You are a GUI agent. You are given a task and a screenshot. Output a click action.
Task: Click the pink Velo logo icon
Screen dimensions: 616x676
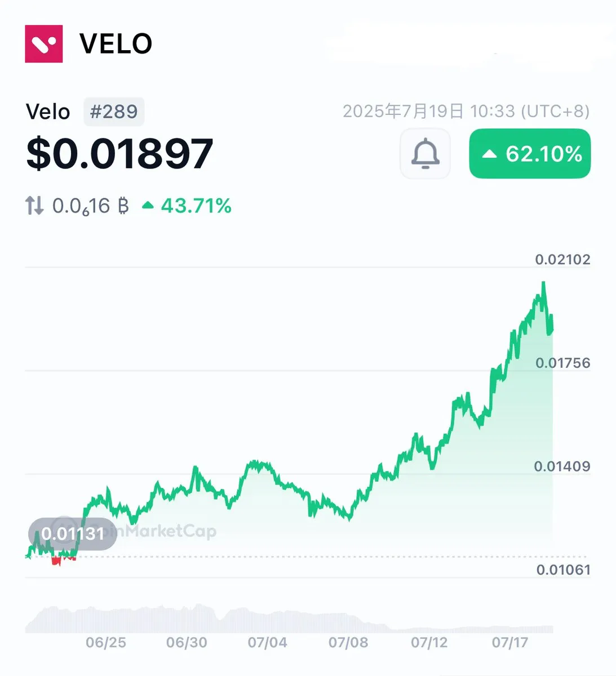[43, 43]
